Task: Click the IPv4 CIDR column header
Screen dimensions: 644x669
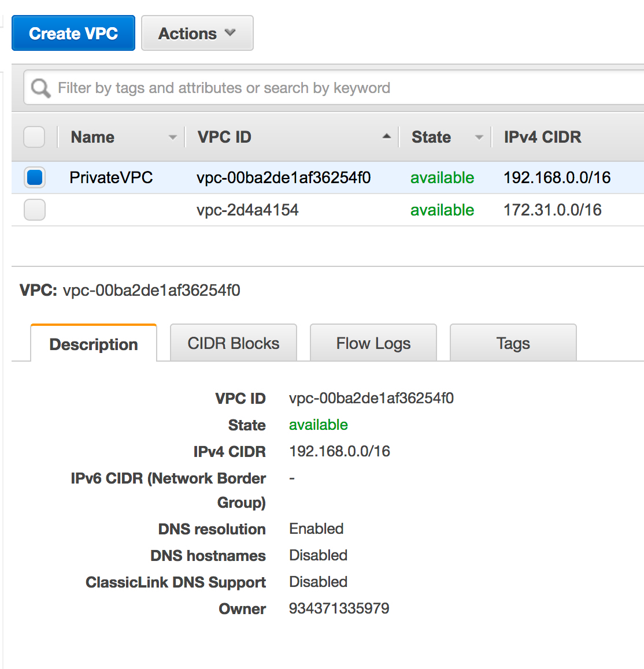Action: click(542, 136)
